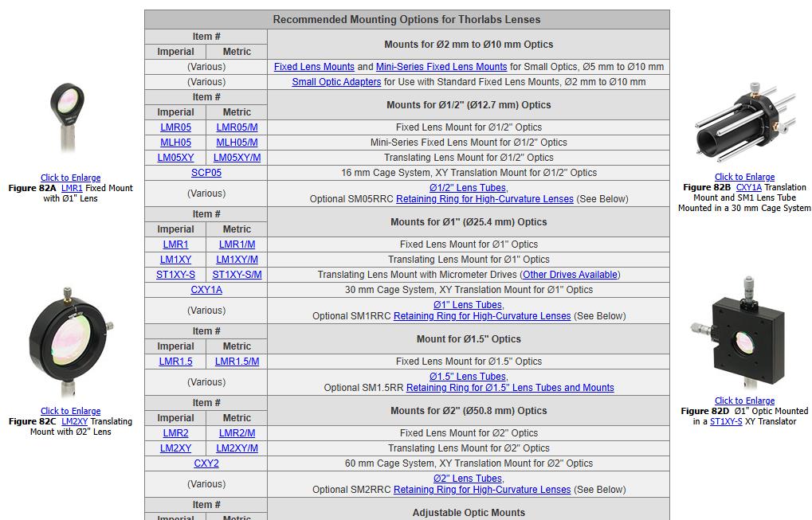
Task: Visit the SCP05 cage mount link
Action: click(206, 172)
